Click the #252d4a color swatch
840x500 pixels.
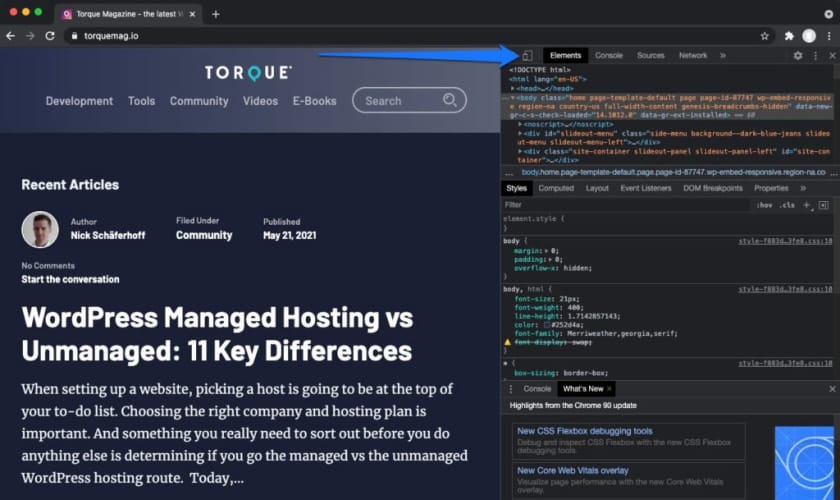tap(547, 325)
